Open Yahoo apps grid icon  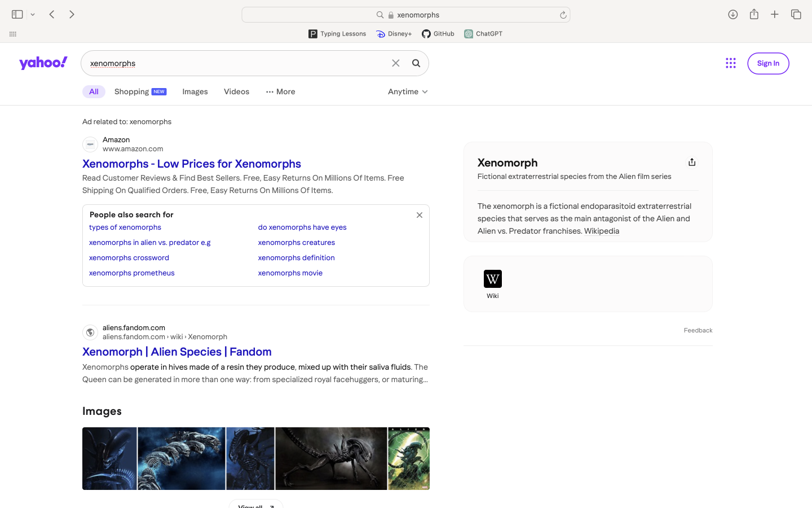click(731, 63)
